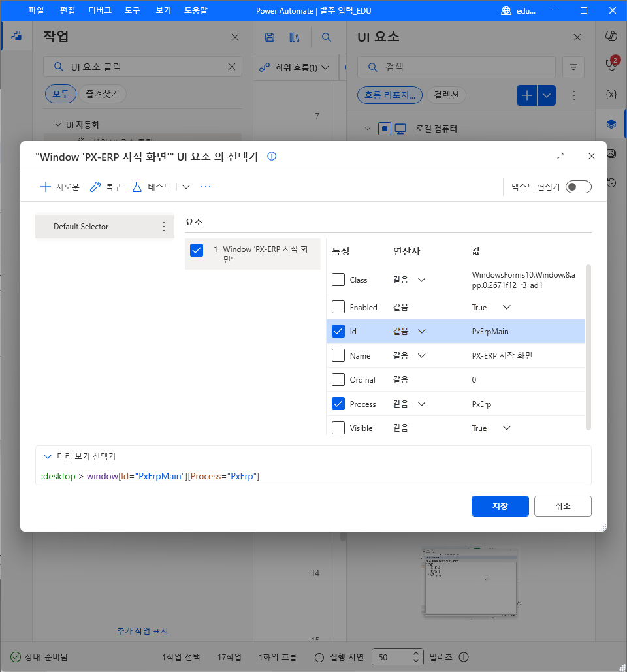This screenshot has height=672, width=627.
Task: Close the UI elements pane
Action: click(x=577, y=37)
